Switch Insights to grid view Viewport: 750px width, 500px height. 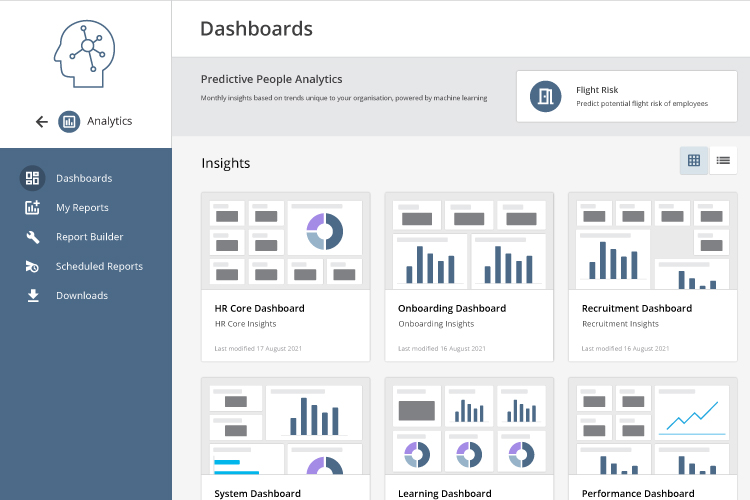694,160
